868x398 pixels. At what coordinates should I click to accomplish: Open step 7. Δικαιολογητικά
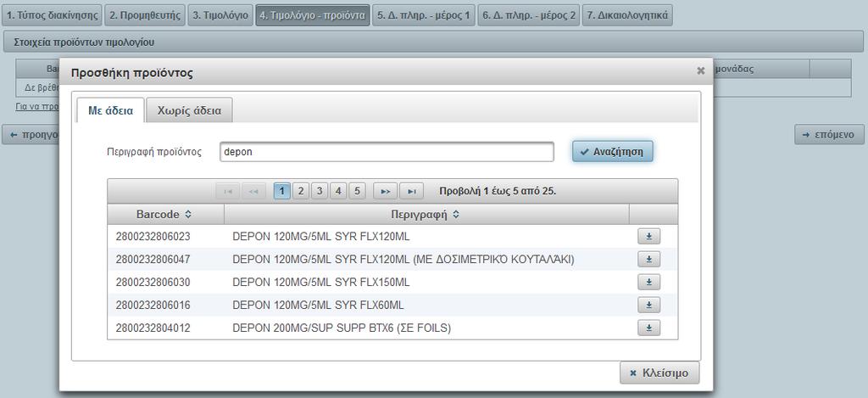coord(628,15)
